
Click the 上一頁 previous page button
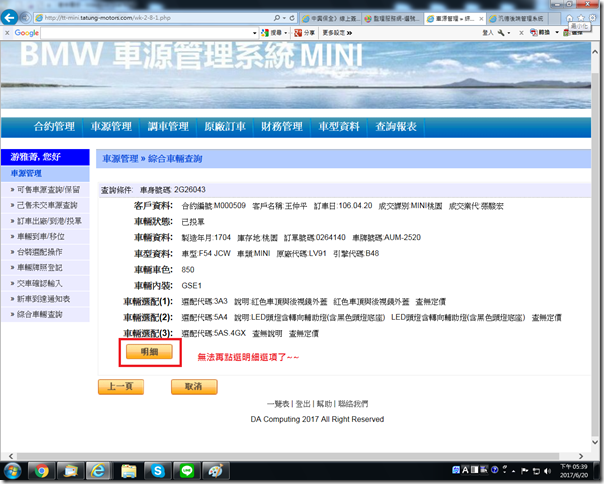point(121,387)
